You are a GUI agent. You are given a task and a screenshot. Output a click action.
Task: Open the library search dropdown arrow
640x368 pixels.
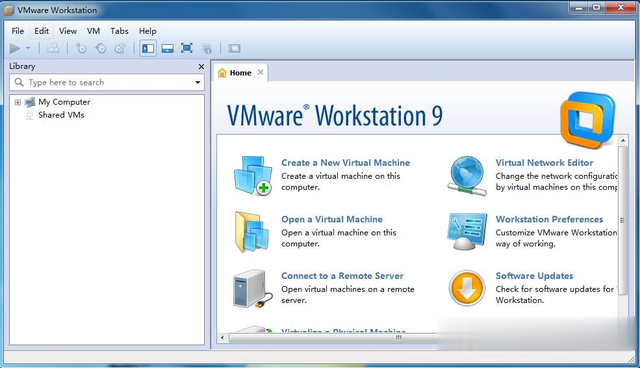click(x=198, y=82)
